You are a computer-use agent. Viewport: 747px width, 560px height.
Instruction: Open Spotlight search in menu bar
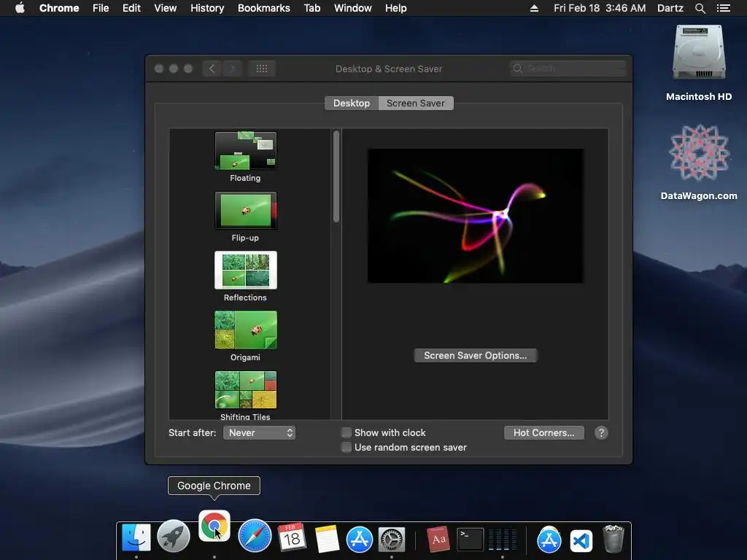pos(700,8)
